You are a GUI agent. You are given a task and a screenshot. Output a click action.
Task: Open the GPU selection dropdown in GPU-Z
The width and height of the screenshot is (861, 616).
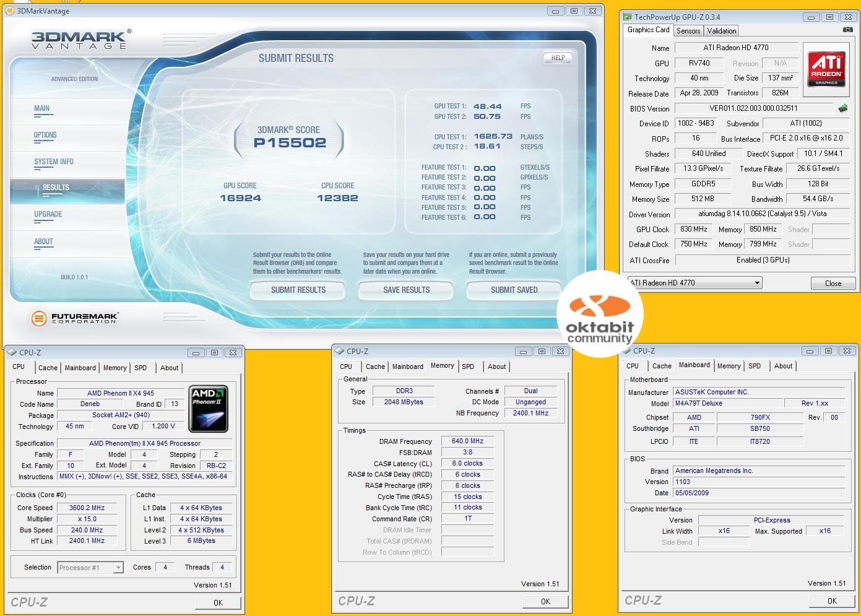(x=756, y=283)
